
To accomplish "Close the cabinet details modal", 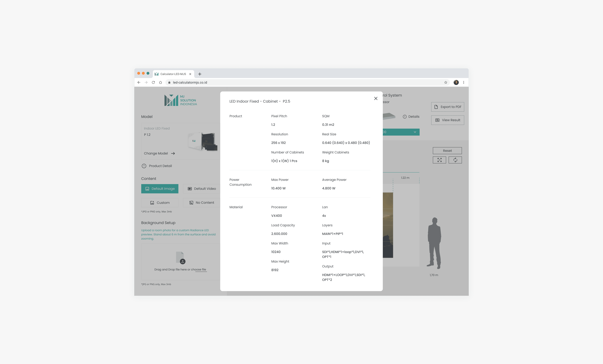I will (376, 98).
